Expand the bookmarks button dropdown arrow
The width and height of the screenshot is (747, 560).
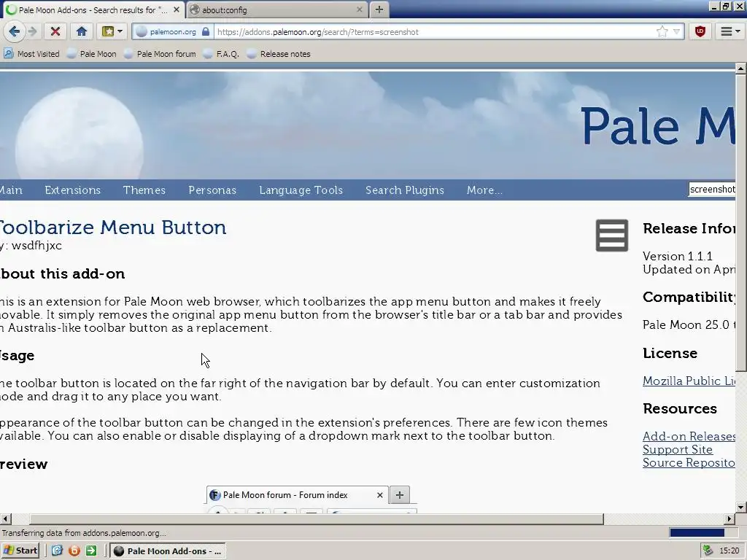point(120,32)
